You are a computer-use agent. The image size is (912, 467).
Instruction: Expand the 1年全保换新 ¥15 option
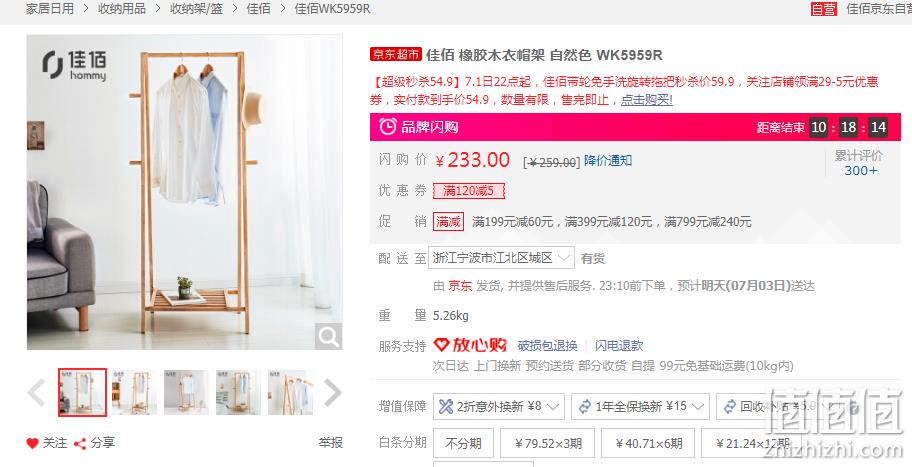click(640, 407)
